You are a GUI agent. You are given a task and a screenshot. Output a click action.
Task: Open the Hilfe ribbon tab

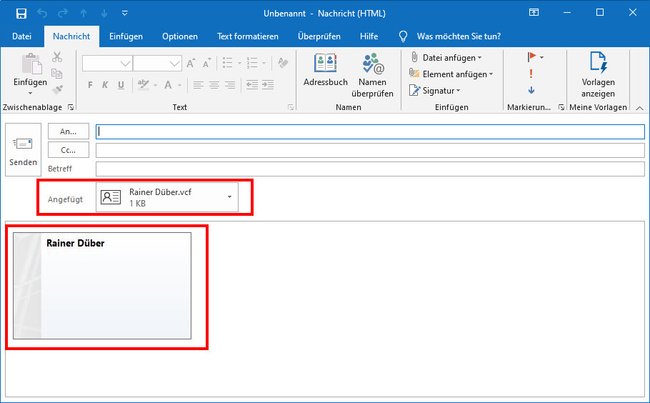[369, 36]
